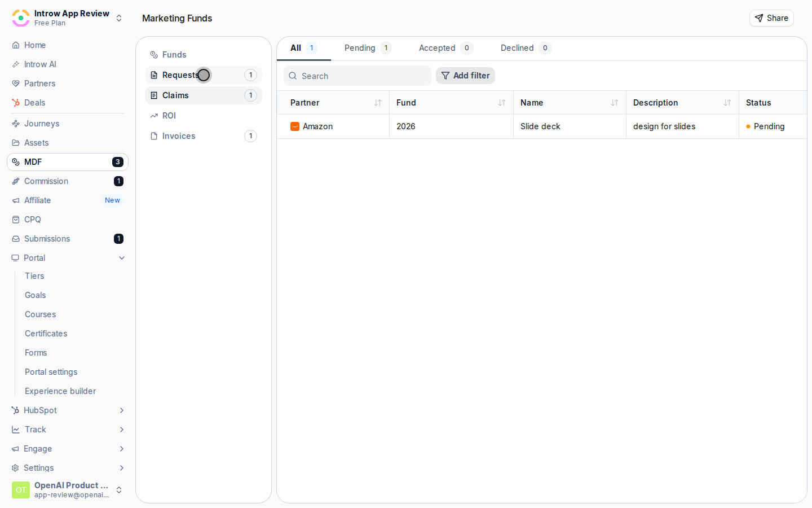Sort by Name column arrows

615,103
